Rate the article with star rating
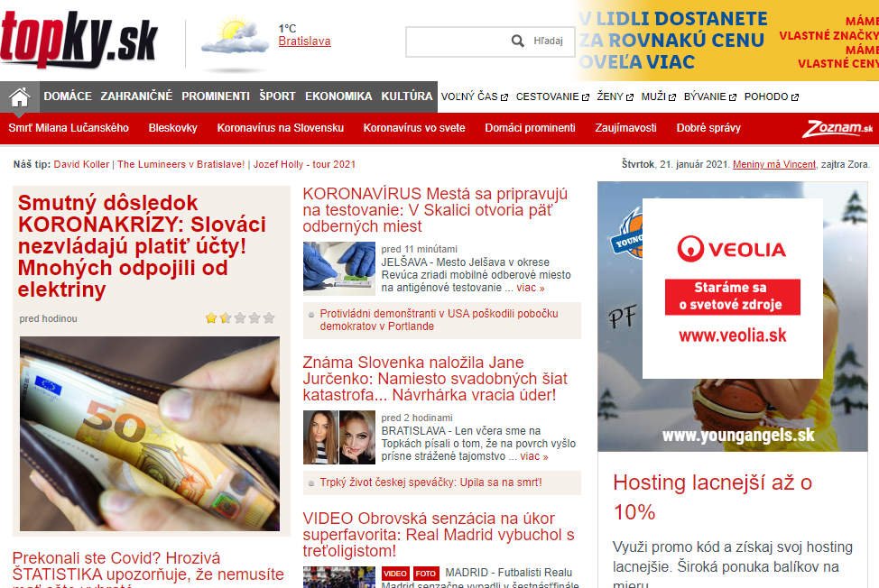 click(240, 318)
